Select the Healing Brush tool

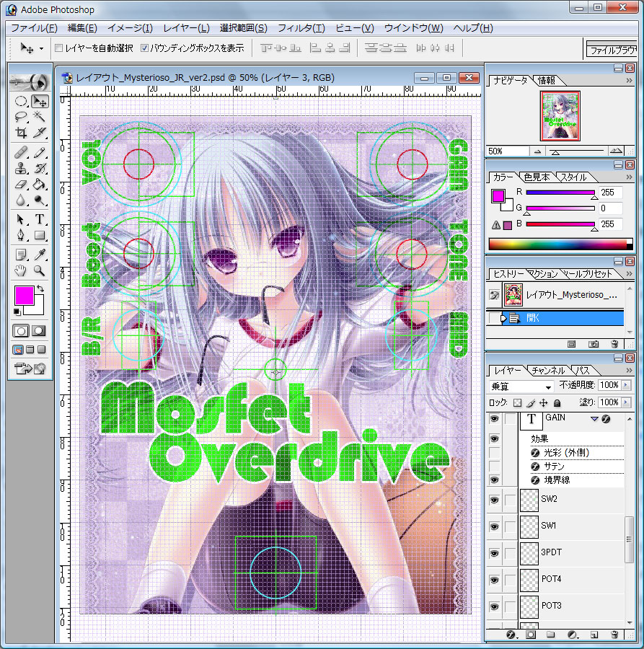(x=21, y=153)
